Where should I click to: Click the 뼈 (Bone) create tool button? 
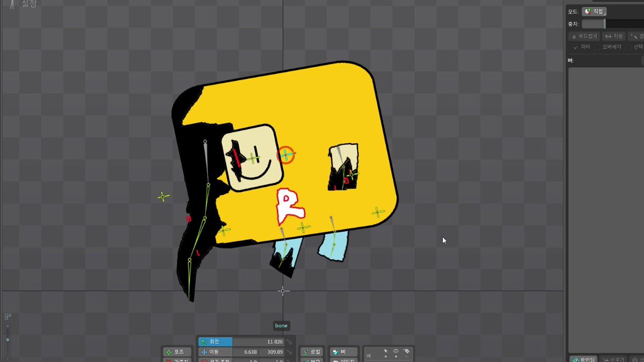[343, 352]
